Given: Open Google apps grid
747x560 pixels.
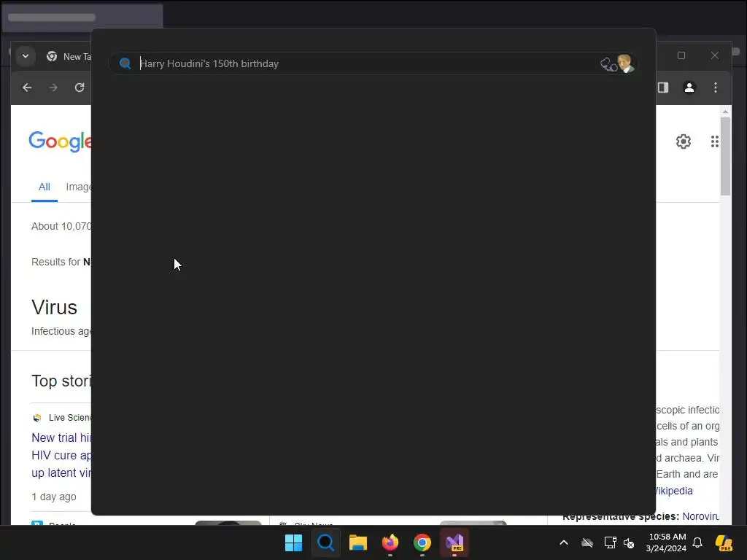Looking at the screenshot, I should coord(715,141).
